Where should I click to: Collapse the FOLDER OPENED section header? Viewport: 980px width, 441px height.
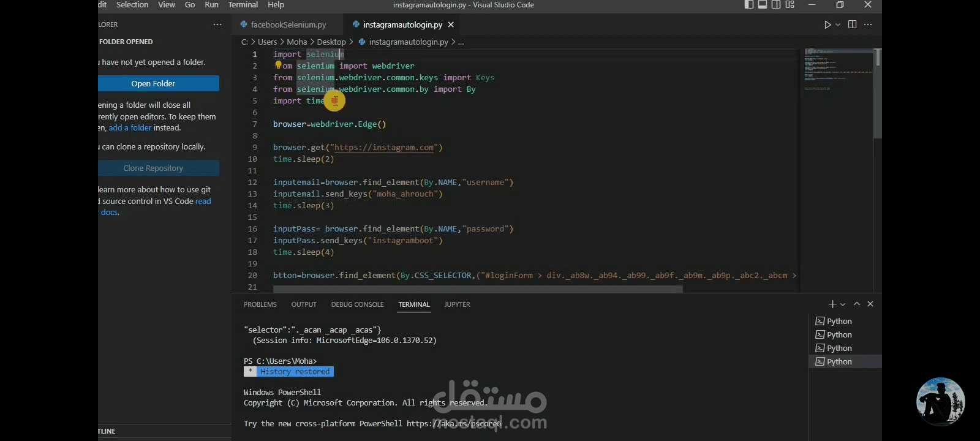[x=126, y=42]
